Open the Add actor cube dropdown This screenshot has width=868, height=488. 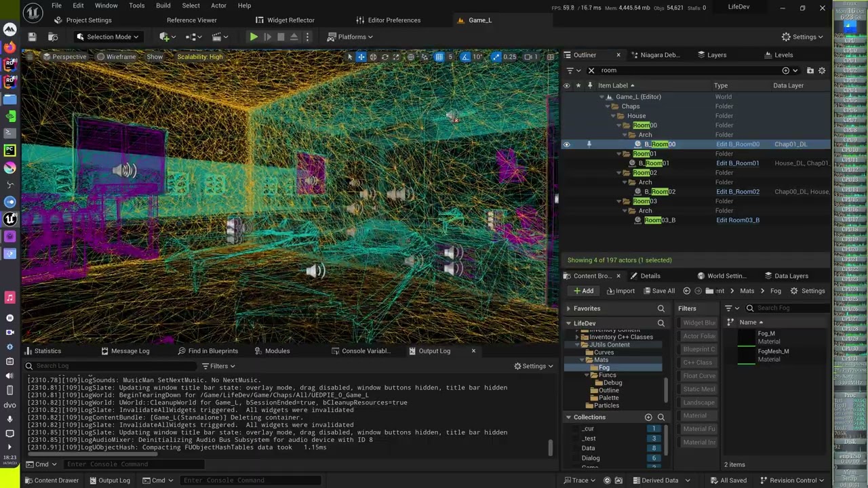pos(167,37)
